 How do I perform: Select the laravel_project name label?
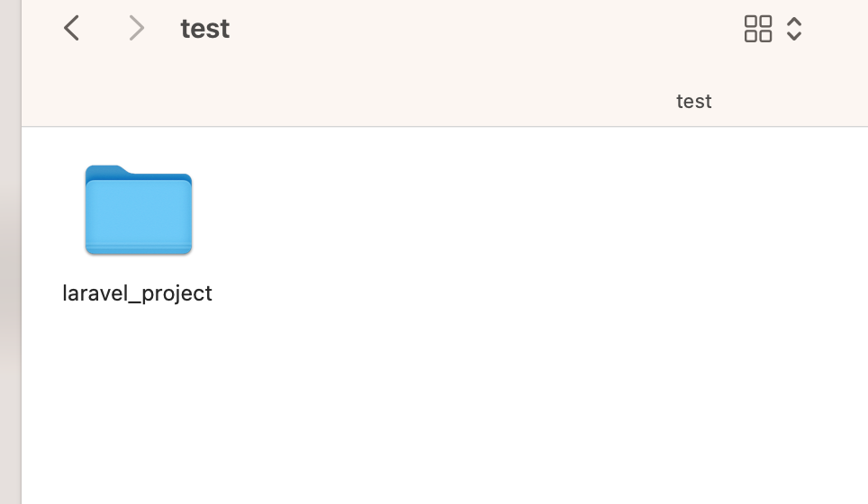(137, 293)
